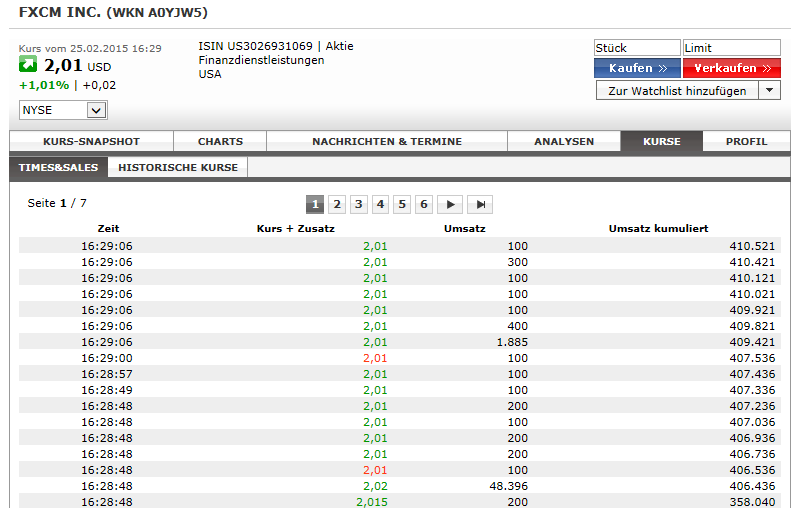This screenshot has width=798, height=508.
Task: Click the time 16:29:00
Action: coord(107,358)
